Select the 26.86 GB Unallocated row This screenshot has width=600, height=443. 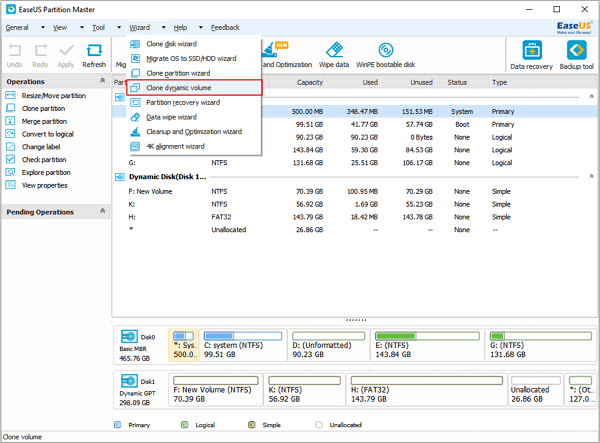[354, 230]
